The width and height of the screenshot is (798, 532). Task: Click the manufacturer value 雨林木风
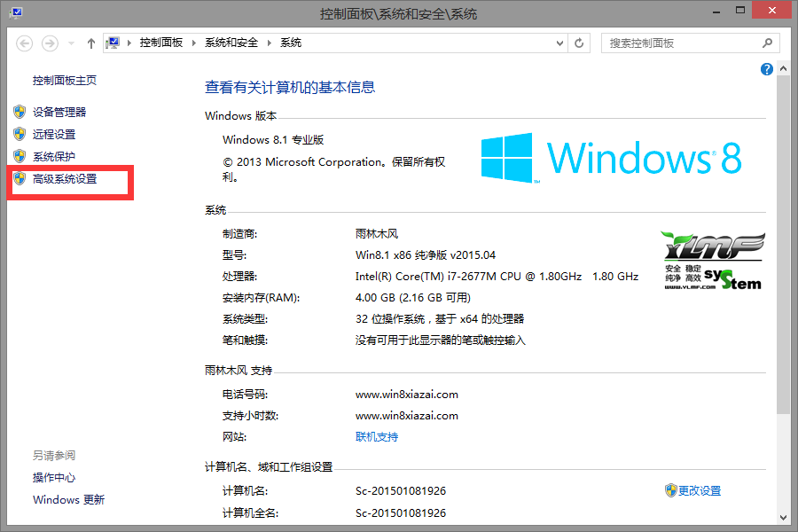click(377, 234)
